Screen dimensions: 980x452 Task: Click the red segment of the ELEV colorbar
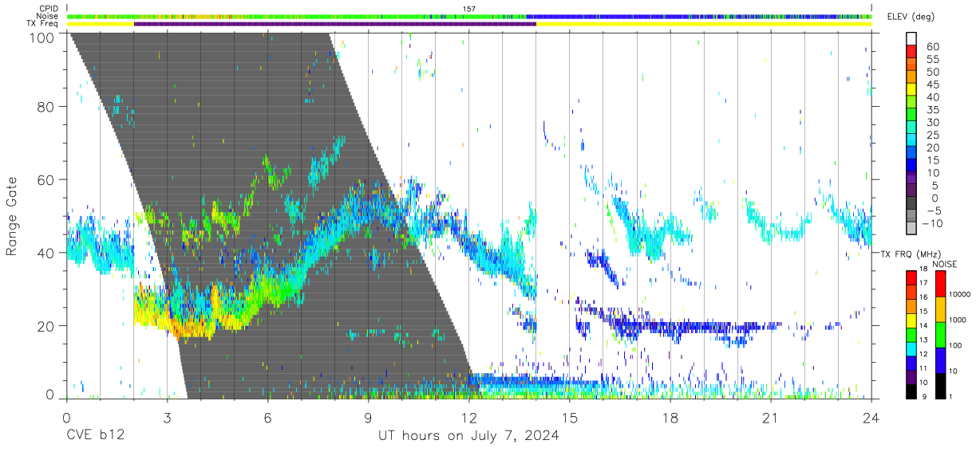click(x=911, y=51)
